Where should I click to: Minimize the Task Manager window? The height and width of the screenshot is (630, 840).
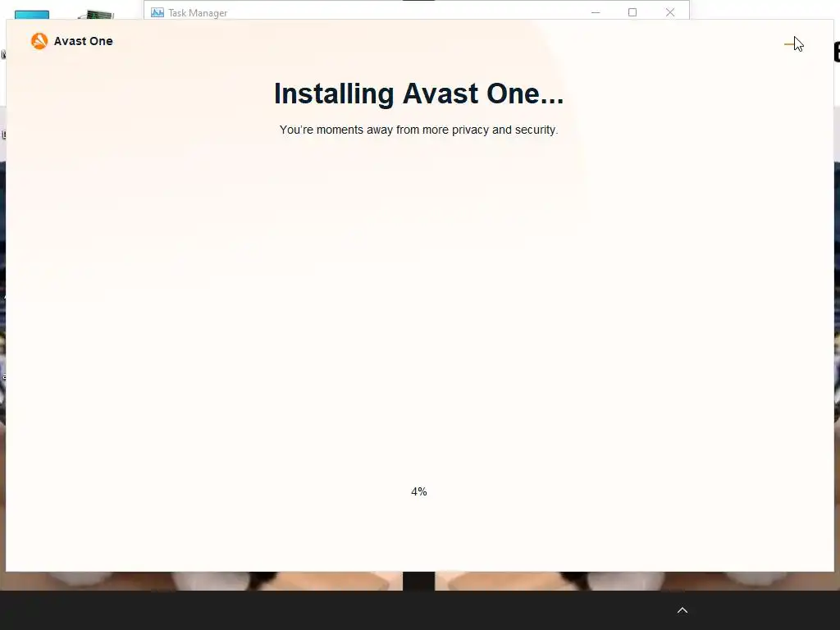point(596,12)
